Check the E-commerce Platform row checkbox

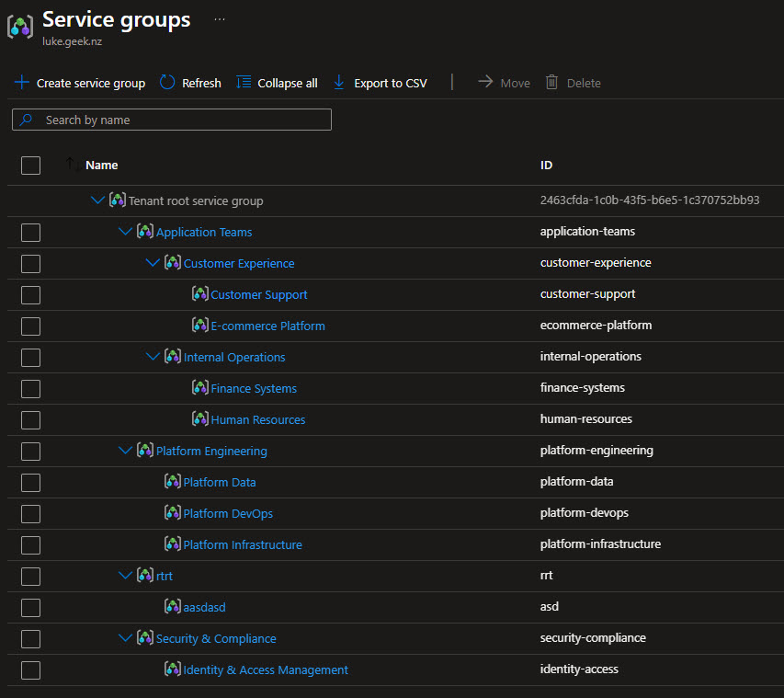[x=30, y=326]
